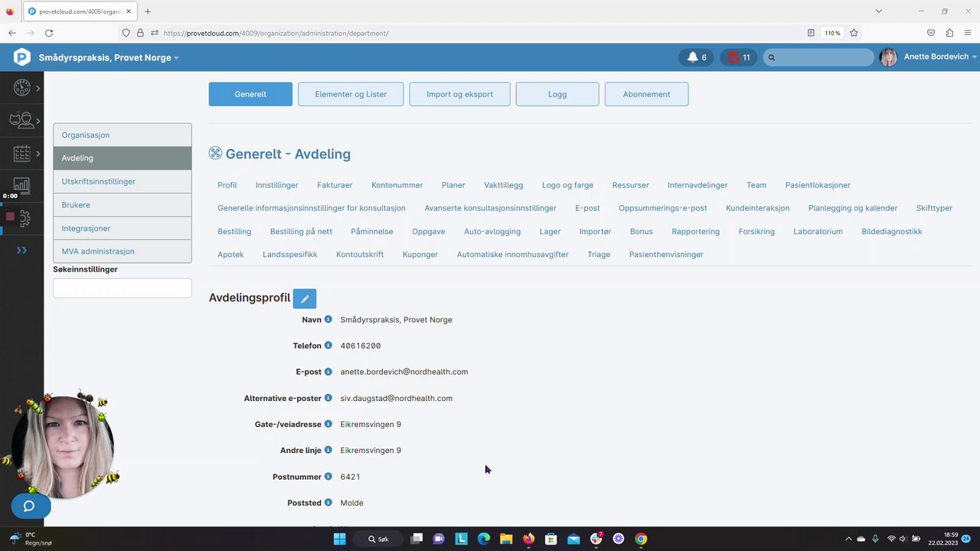Show info for Navn field

coord(328,319)
